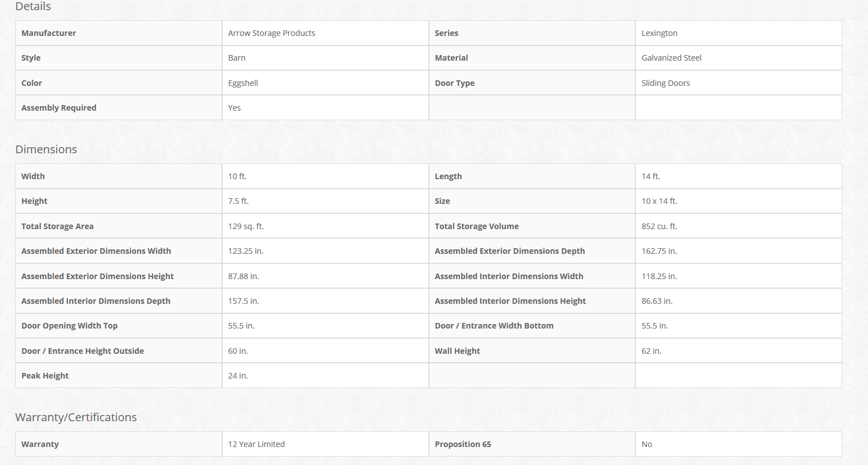868x465 pixels.
Task: Click the 129 sq. ft. value
Action: point(246,226)
